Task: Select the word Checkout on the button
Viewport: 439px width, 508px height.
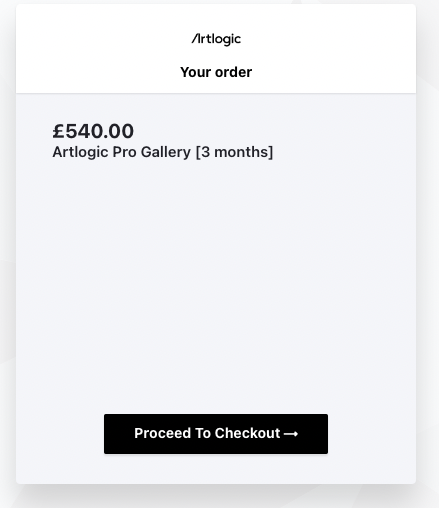Action: pos(247,433)
